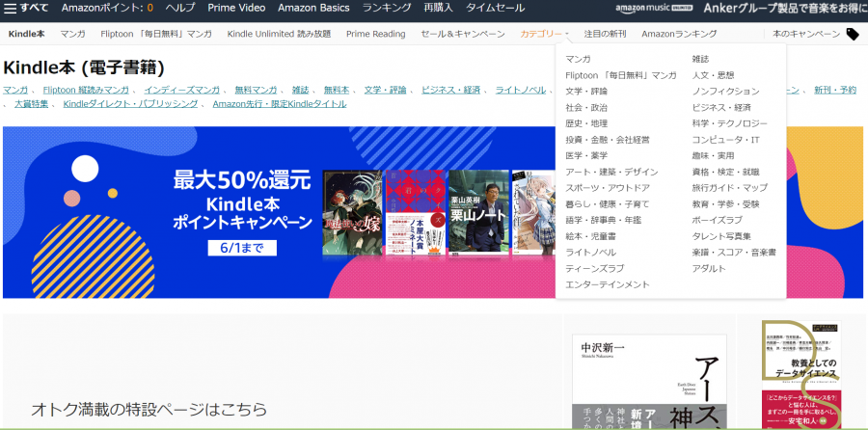Viewport: 868px width, 430px height.
Task: Open the 中沢新一 アースダイバー book cover
Action: (x=649, y=382)
